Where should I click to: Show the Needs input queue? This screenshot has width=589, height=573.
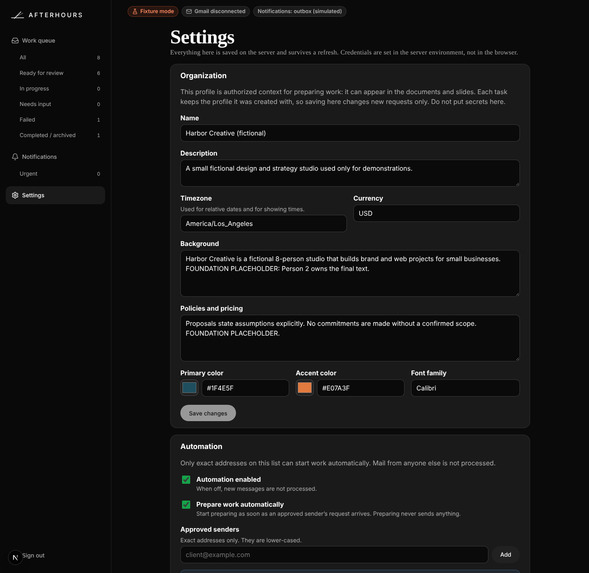coord(56,104)
